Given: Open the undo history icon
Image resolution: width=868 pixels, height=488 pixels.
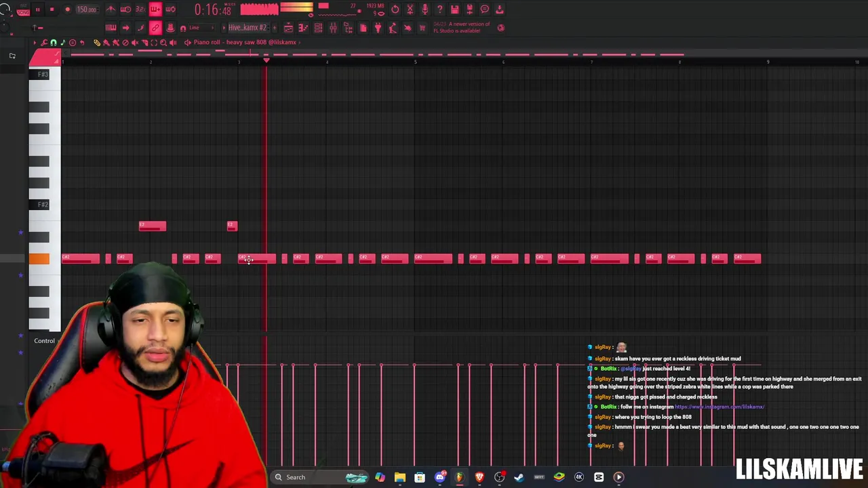Looking at the screenshot, I should pyautogui.click(x=395, y=9).
